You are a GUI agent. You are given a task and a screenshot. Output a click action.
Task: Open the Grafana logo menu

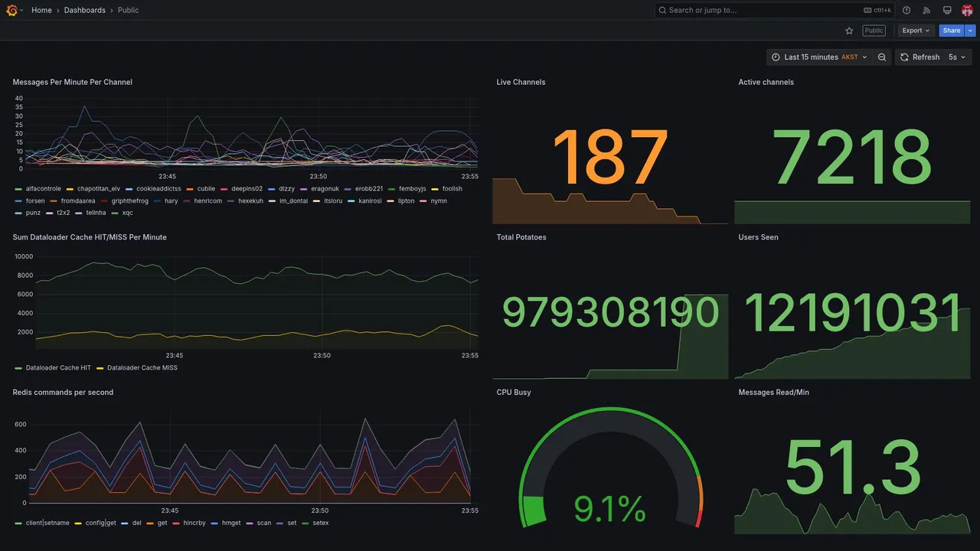tap(11, 10)
